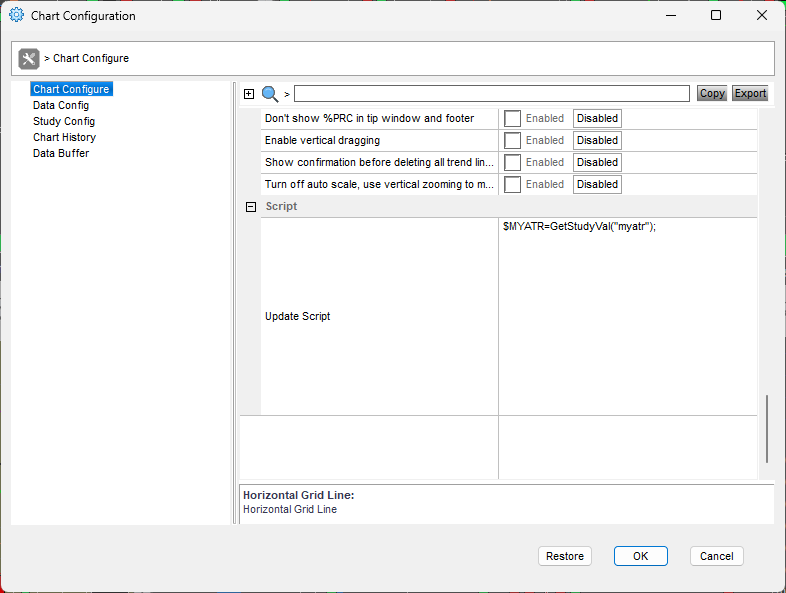Open the Study Config page
This screenshot has height=593, width=786.
[64, 121]
